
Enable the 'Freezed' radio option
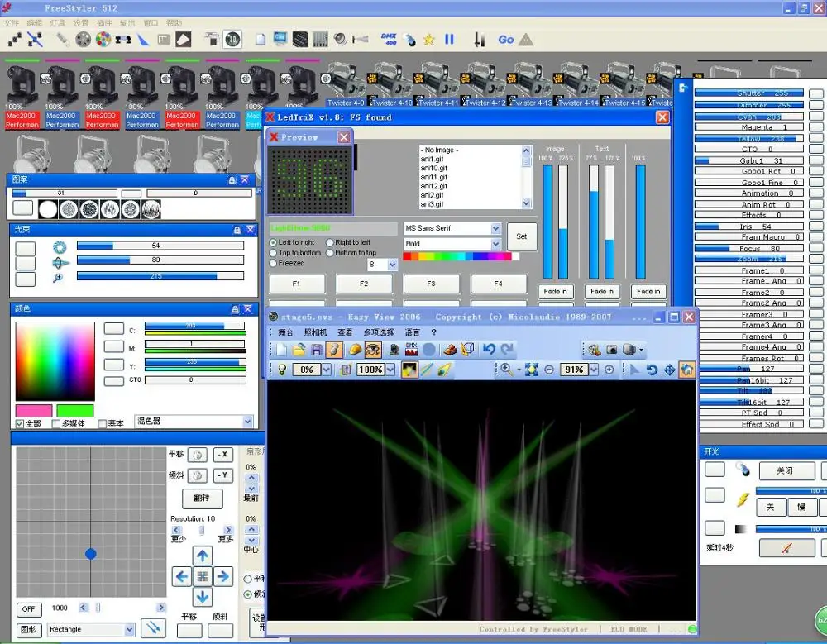(275, 263)
